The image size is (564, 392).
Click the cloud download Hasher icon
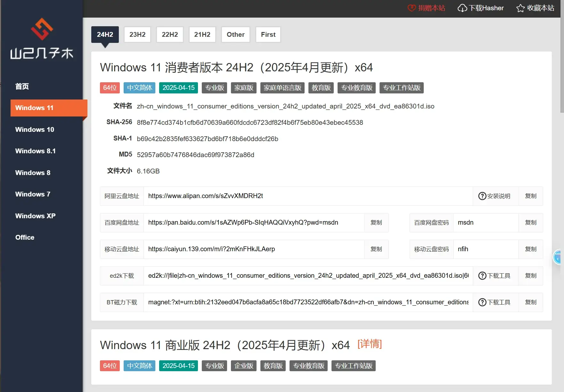[462, 8]
